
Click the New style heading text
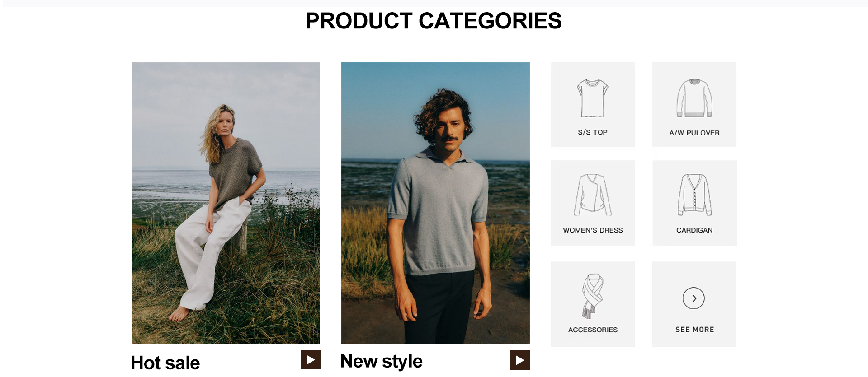381,361
